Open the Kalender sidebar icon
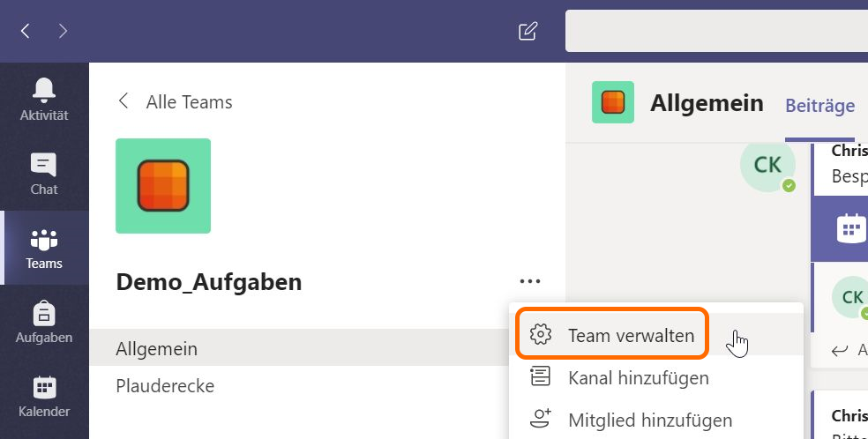868x439 pixels. tap(44, 396)
